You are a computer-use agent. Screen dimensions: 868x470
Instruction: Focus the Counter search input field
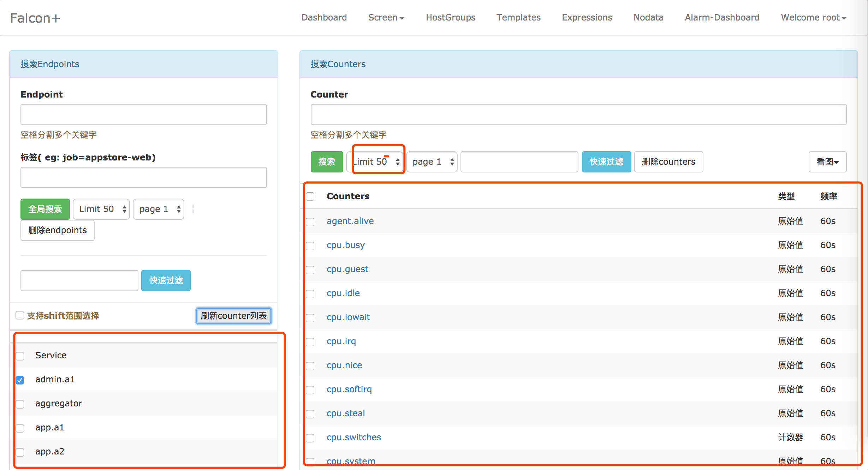click(x=578, y=114)
